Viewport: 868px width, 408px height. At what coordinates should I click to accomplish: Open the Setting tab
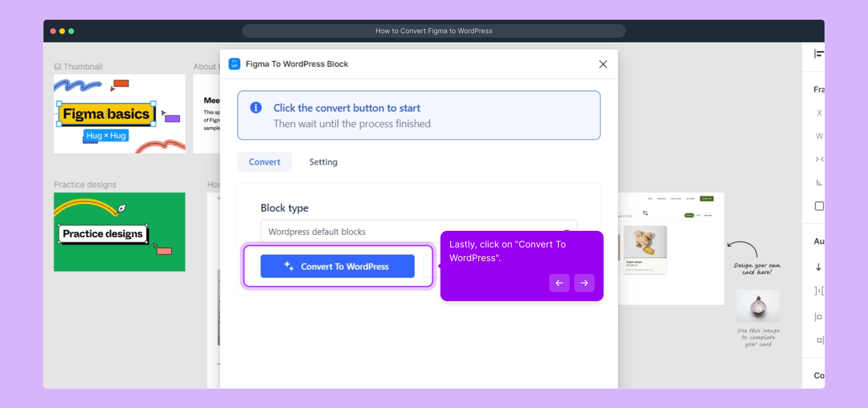[x=323, y=162]
